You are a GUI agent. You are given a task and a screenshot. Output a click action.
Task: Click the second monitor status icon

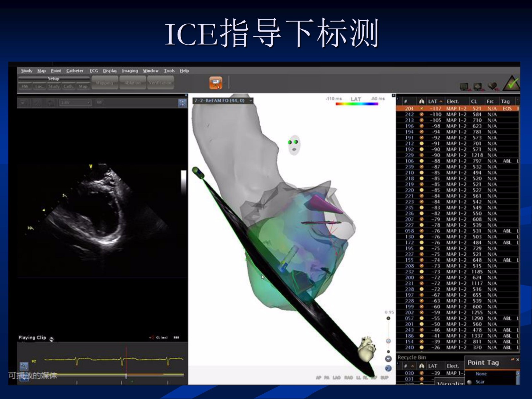pos(478,87)
